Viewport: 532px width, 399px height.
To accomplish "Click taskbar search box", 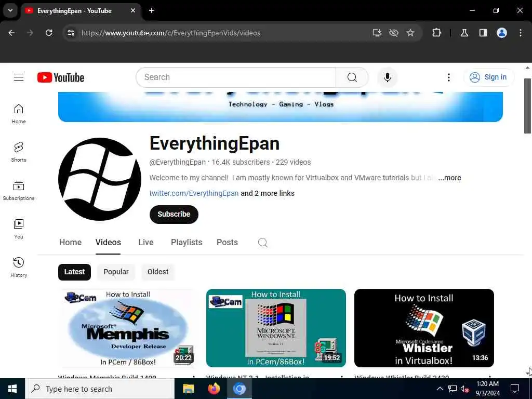I will point(100,389).
